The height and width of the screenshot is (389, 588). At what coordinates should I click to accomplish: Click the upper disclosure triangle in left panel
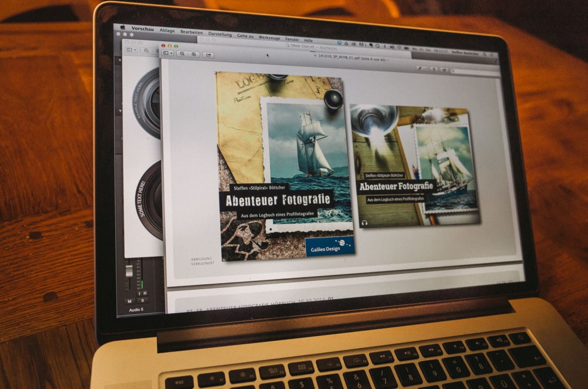click(x=120, y=60)
